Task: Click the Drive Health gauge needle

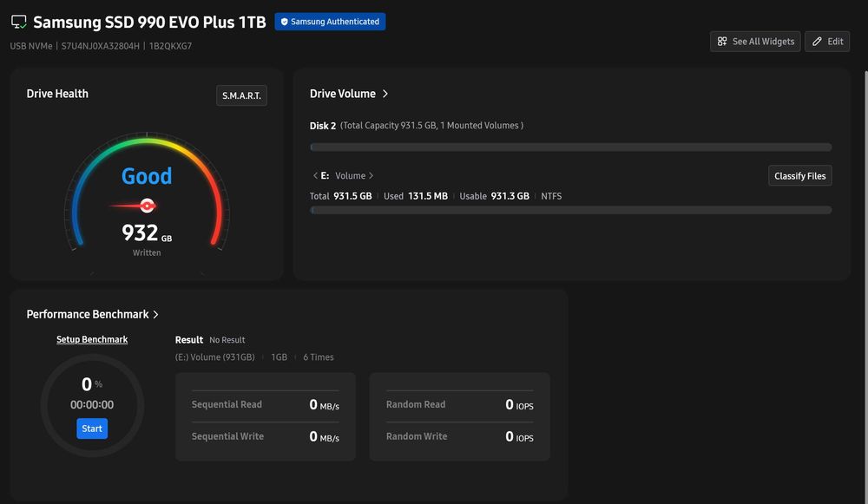Action: point(135,206)
